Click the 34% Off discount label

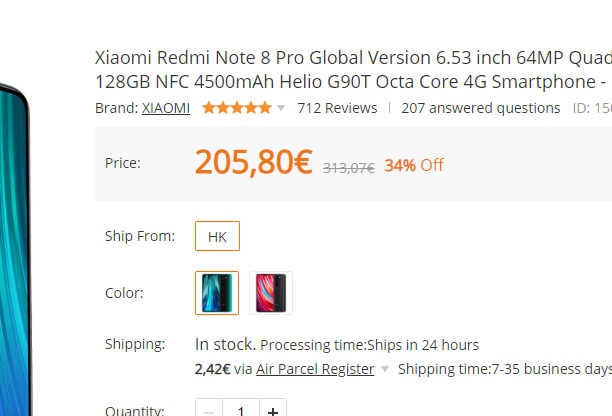point(414,165)
